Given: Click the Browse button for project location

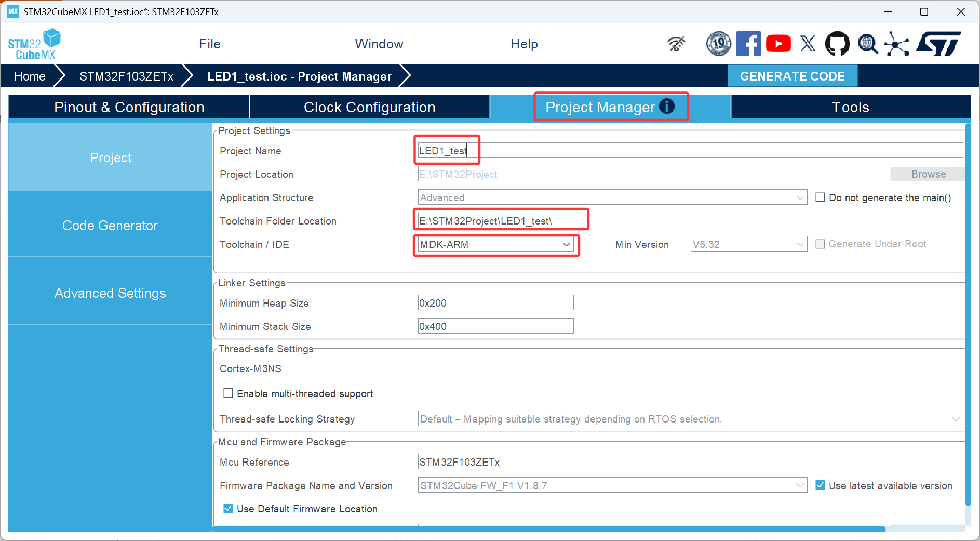Looking at the screenshot, I should pyautogui.click(x=928, y=174).
